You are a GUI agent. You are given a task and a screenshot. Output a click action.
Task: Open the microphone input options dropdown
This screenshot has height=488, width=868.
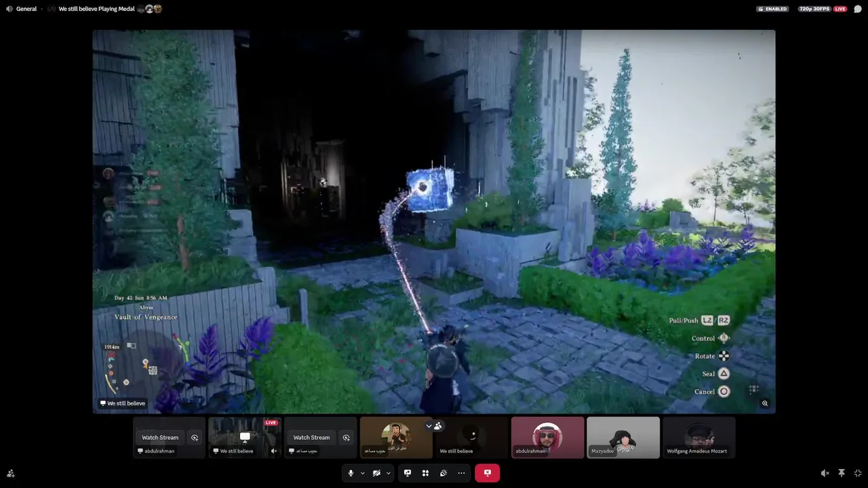coord(362,473)
